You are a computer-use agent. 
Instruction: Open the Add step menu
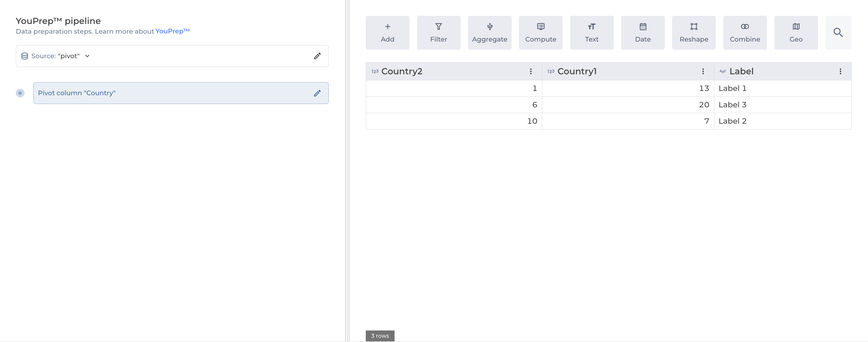[387, 32]
